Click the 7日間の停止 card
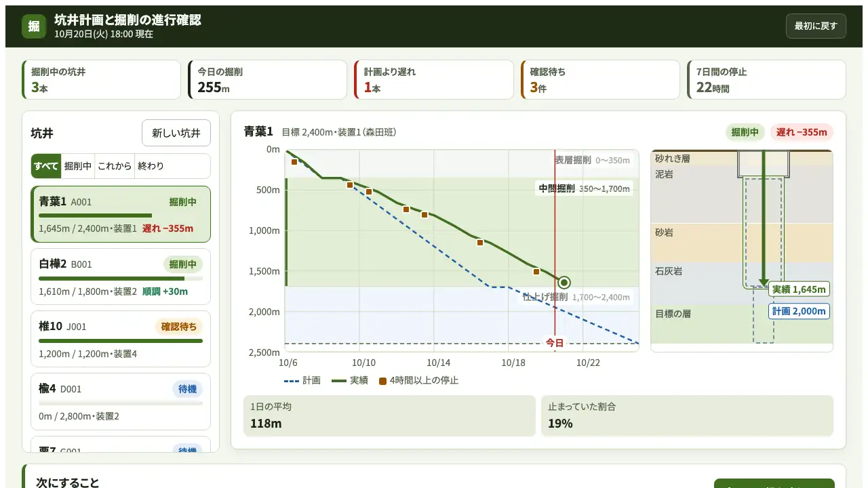868x488 pixels. point(766,80)
